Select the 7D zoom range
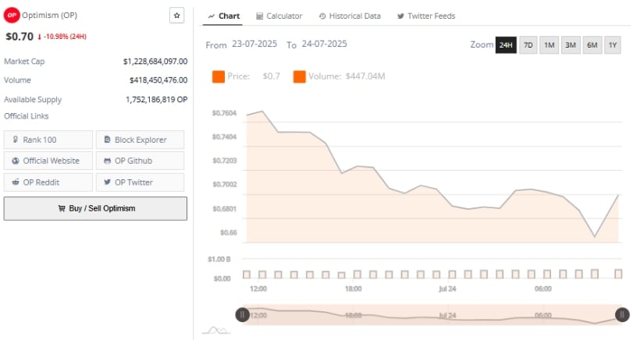The image size is (644, 340). pyautogui.click(x=528, y=45)
